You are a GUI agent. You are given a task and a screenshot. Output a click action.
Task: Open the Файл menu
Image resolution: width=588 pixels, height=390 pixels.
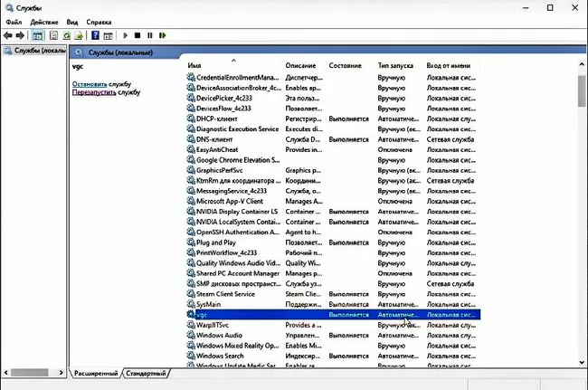(x=14, y=21)
